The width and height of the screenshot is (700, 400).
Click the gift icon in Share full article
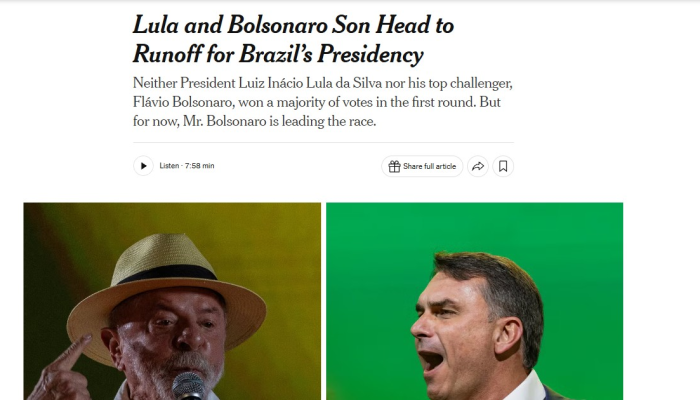click(394, 166)
